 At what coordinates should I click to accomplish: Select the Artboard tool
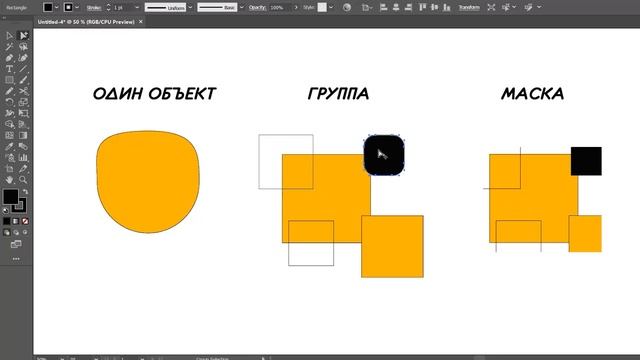tap(9, 169)
